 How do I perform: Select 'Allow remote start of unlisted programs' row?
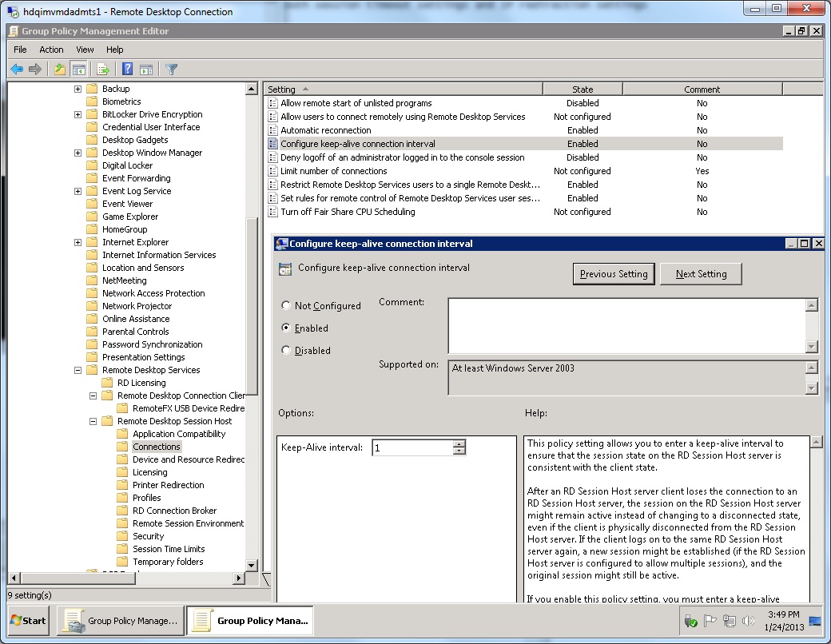tap(523, 103)
